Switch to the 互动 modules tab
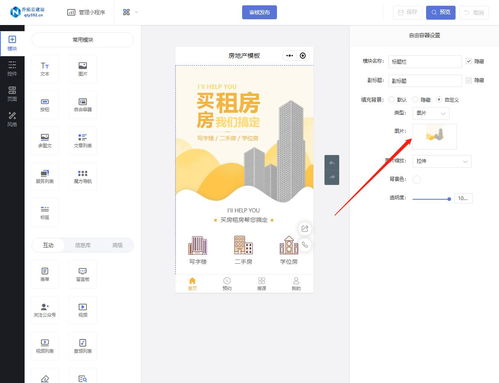 48,245
